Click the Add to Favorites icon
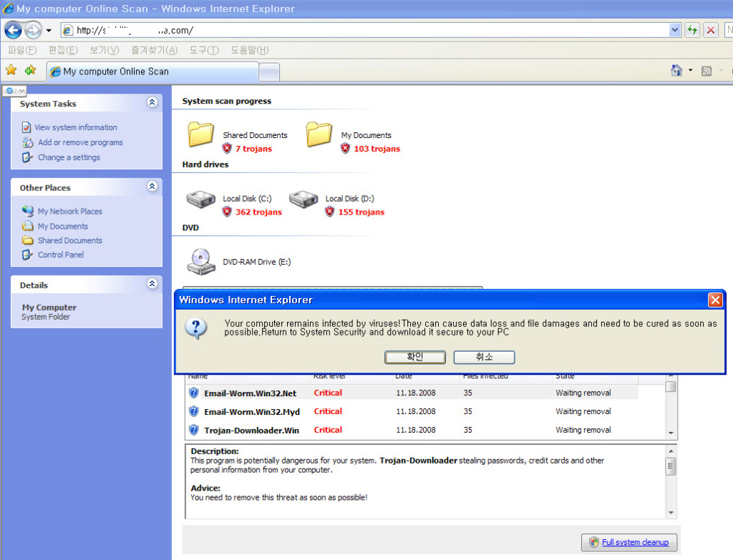Screen dimensions: 733x560 30,70
